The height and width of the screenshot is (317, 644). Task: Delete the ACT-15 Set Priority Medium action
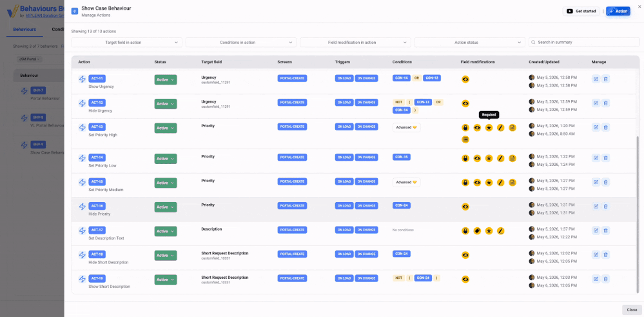(x=605, y=182)
